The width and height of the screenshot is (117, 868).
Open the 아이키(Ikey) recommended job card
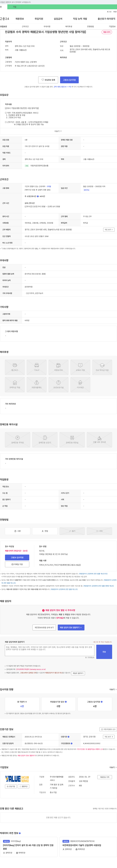pos(29,847)
